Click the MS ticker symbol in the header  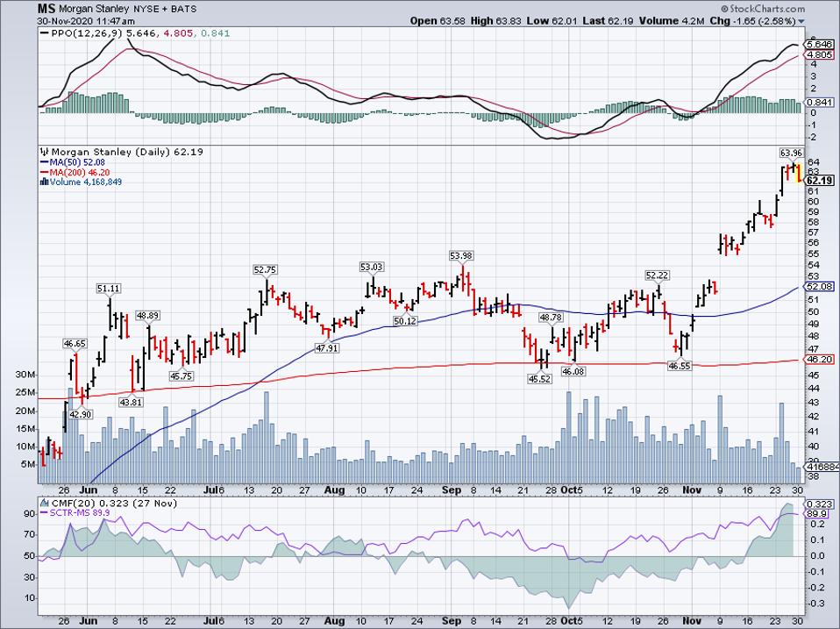coord(46,9)
